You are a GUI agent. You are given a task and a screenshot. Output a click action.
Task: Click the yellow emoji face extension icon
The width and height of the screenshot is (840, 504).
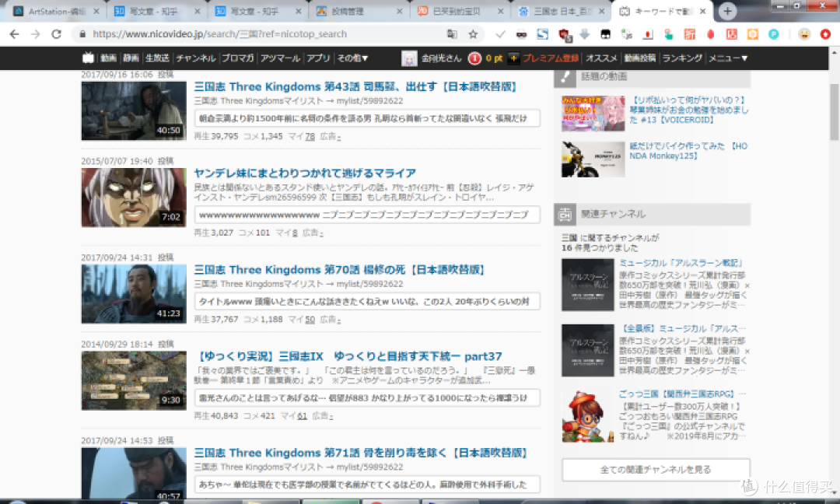[x=804, y=33]
